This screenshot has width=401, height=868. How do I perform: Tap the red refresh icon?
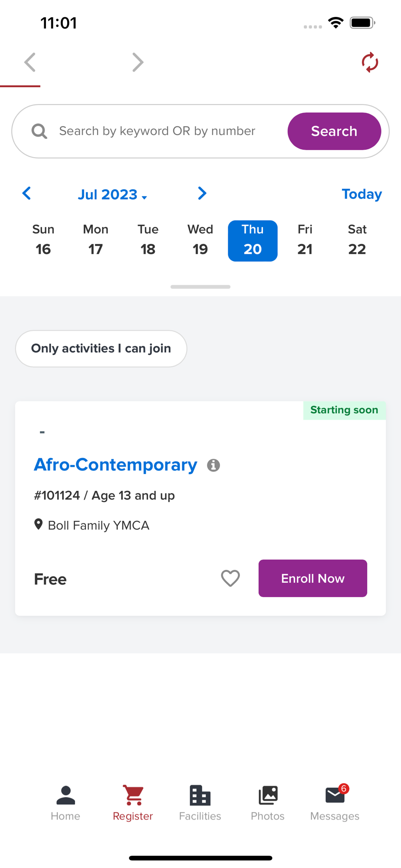(x=370, y=62)
